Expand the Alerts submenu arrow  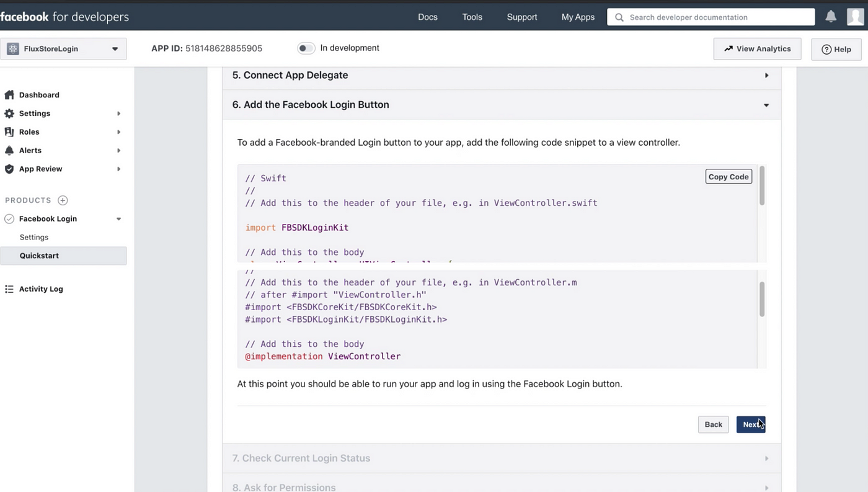(118, 151)
